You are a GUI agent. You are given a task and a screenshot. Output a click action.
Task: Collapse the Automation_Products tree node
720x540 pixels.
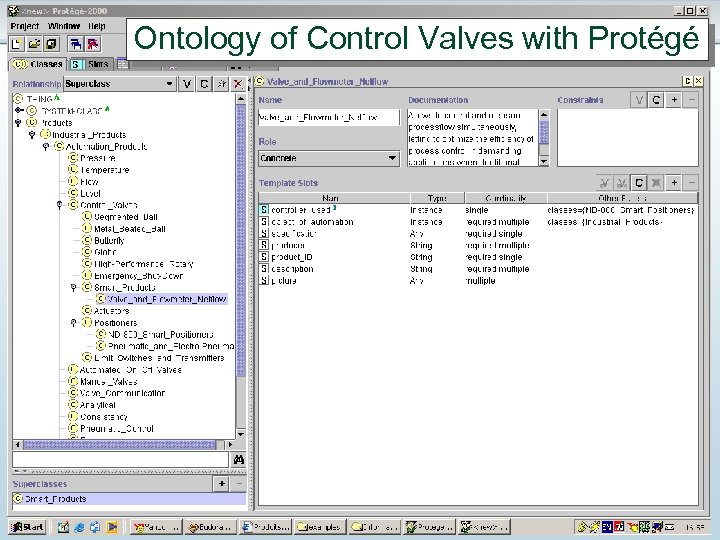pos(46,146)
